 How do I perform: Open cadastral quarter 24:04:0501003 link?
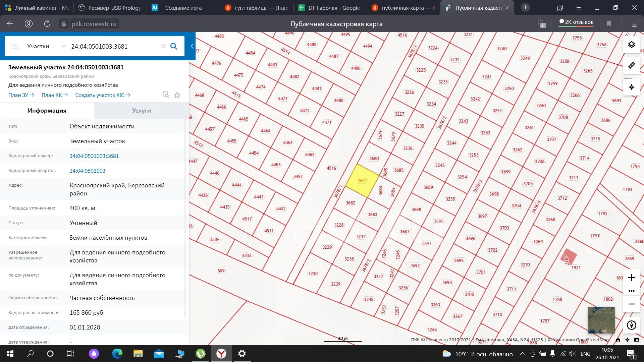pos(88,171)
